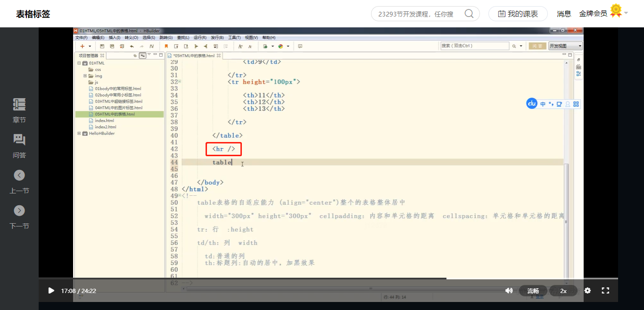
Task: Click the increase font size A+ icon
Action: pos(240,46)
